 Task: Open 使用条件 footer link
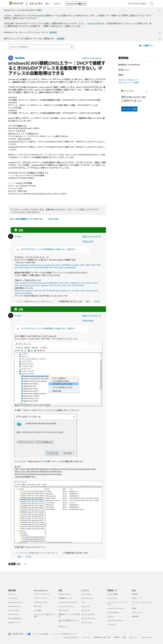point(117,638)
